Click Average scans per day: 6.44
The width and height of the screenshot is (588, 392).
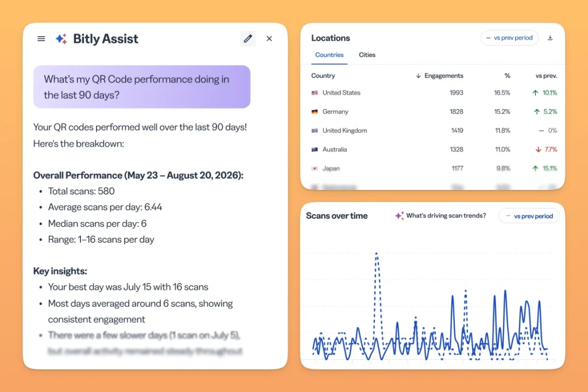pyautogui.click(x=105, y=207)
